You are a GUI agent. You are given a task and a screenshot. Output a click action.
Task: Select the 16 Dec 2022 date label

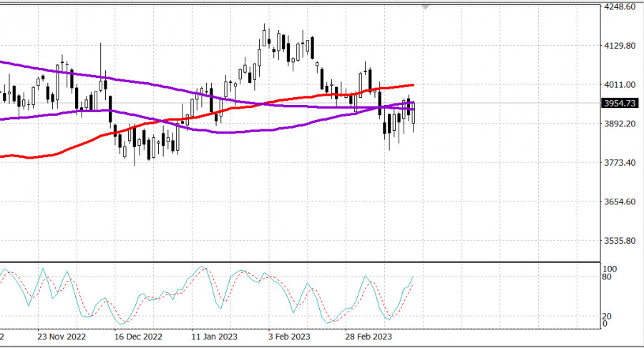[139, 336]
